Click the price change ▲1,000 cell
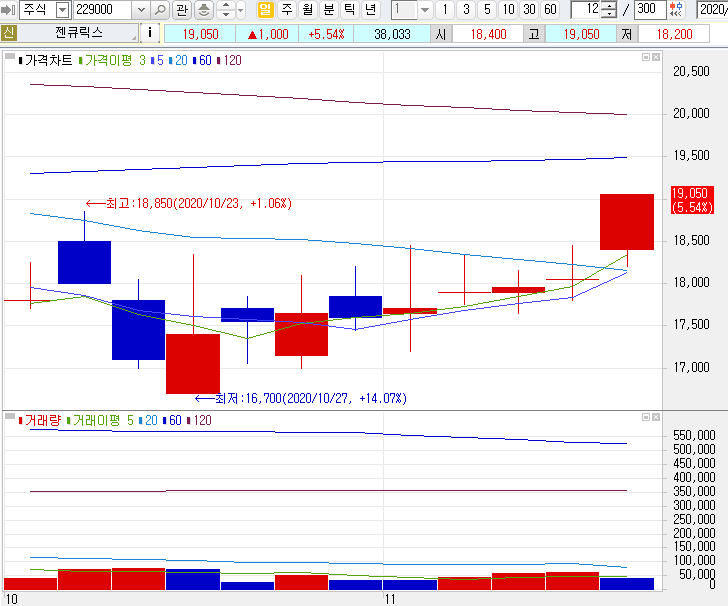This screenshot has width=728, height=606. [267, 34]
